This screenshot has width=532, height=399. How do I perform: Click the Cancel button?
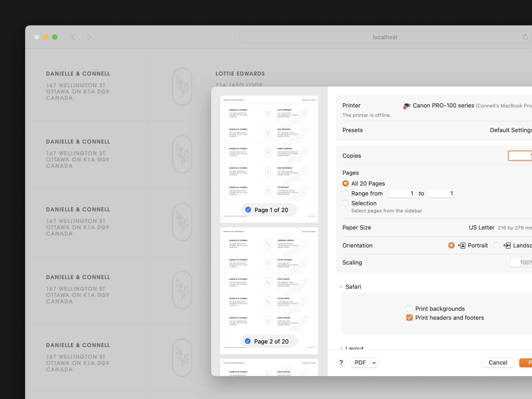pos(498,363)
